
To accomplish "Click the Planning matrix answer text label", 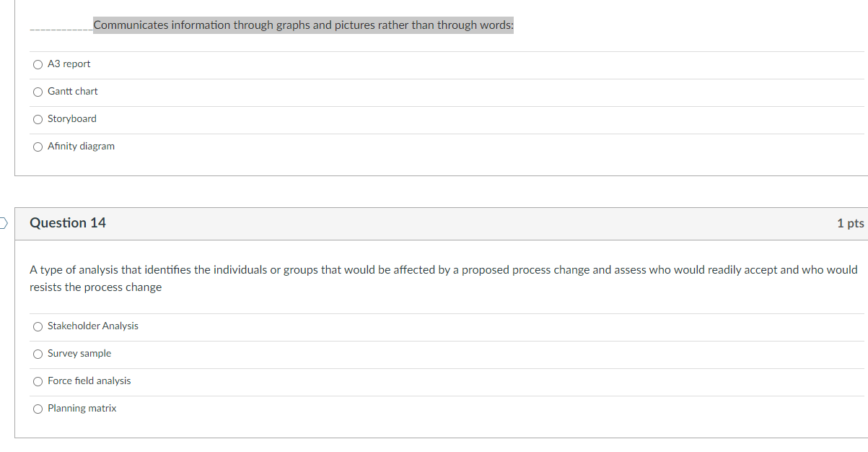I will pyautogui.click(x=81, y=408).
